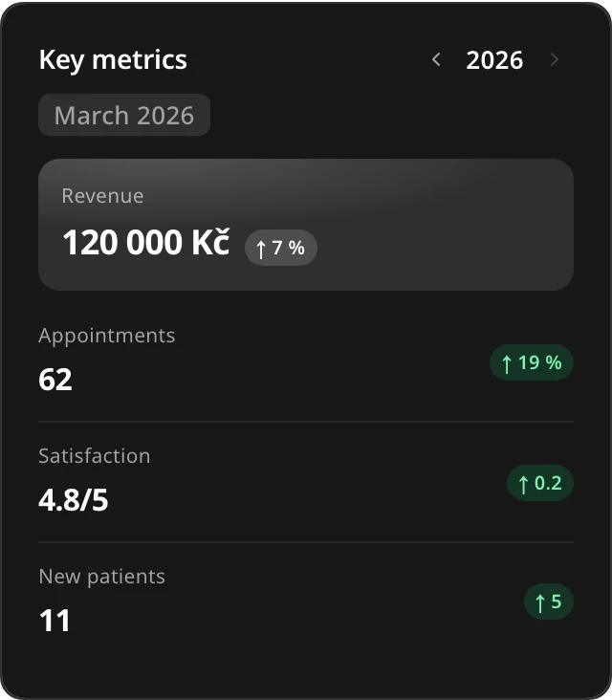Click the new patients up 5 badge

tap(549, 602)
